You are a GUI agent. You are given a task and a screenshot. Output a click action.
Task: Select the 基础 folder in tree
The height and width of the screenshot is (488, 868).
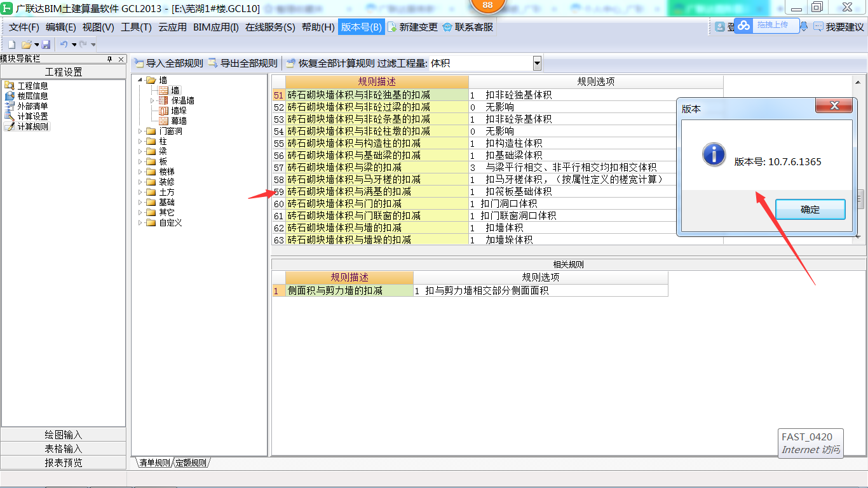point(166,203)
